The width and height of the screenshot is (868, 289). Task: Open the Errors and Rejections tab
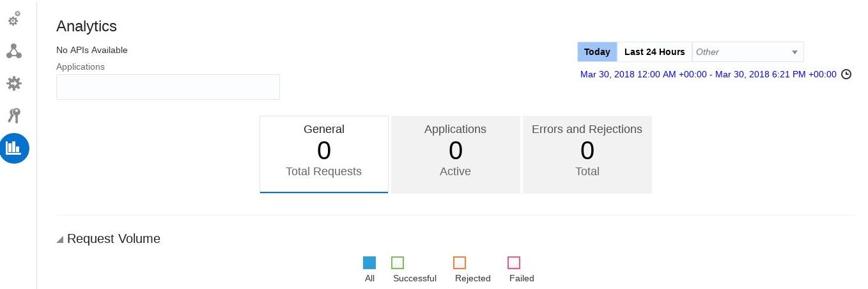point(587,154)
